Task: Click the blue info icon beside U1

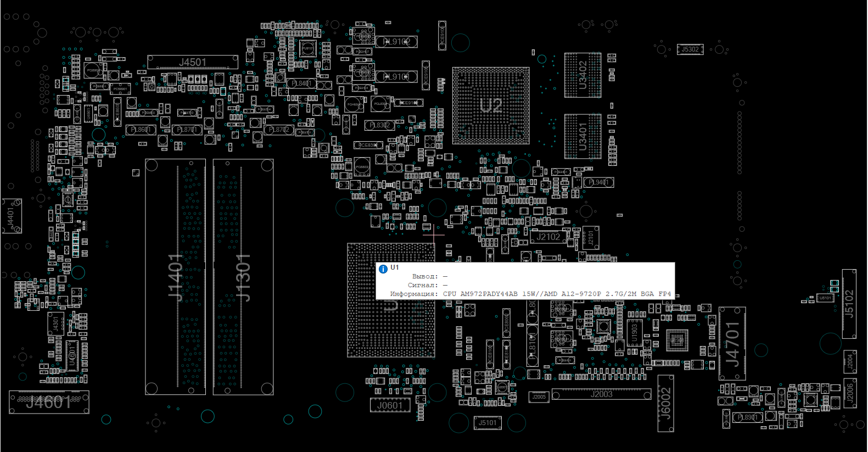Action: (x=383, y=269)
